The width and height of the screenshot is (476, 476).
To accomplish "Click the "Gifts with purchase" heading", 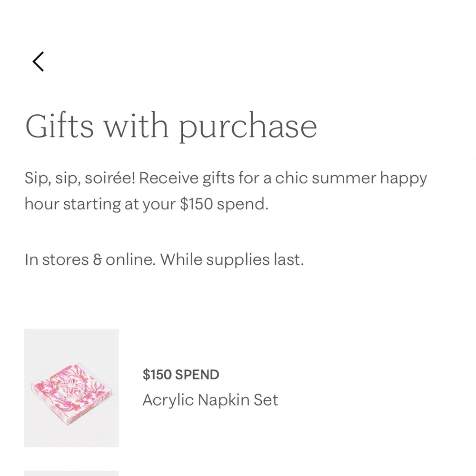I will pos(171,126).
